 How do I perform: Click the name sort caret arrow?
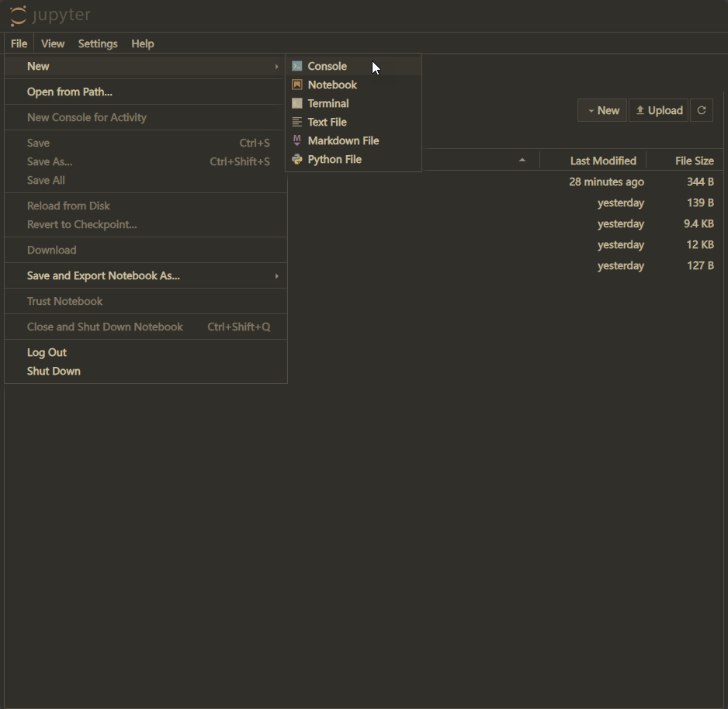click(x=522, y=160)
